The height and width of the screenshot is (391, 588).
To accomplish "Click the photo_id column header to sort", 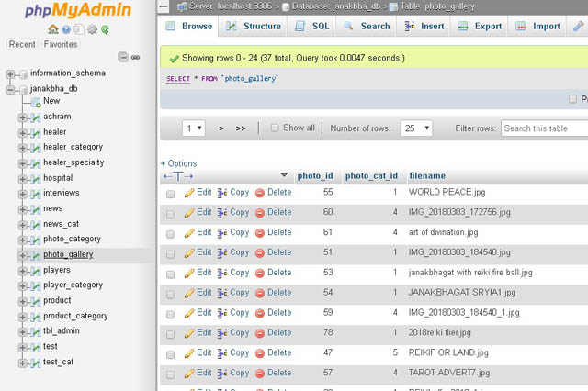I will click(315, 175).
